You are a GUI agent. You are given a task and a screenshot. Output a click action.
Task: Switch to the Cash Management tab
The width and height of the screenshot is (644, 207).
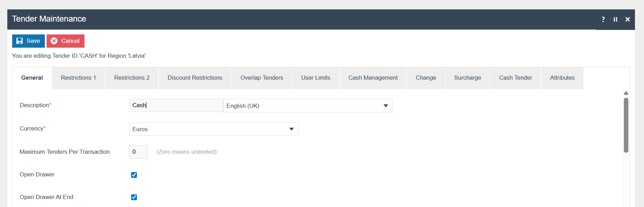point(373,78)
